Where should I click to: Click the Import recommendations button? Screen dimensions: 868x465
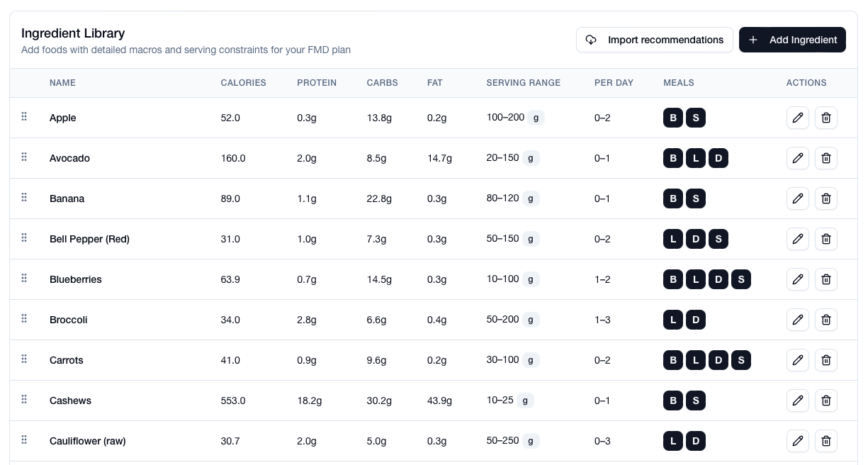coord(654,40)
